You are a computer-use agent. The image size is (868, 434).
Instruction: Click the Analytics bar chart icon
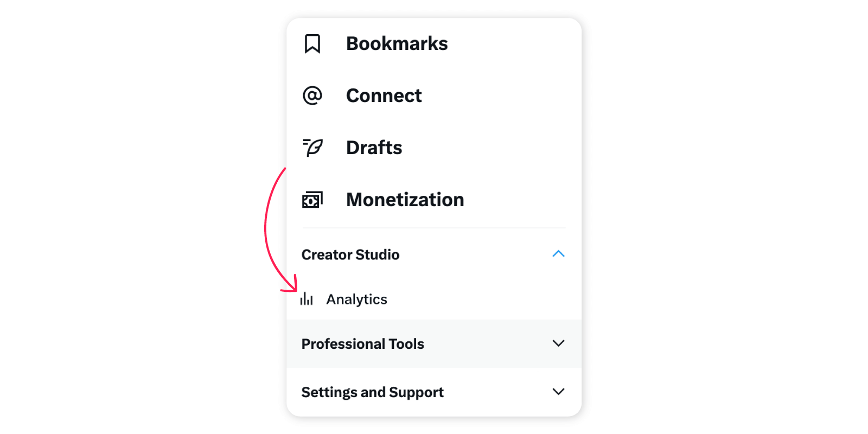click(307, 299)
